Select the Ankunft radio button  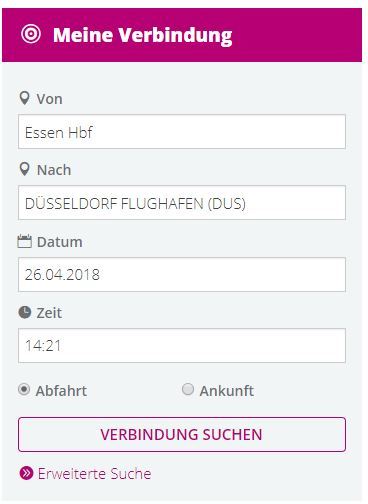(x=188, y=389)
